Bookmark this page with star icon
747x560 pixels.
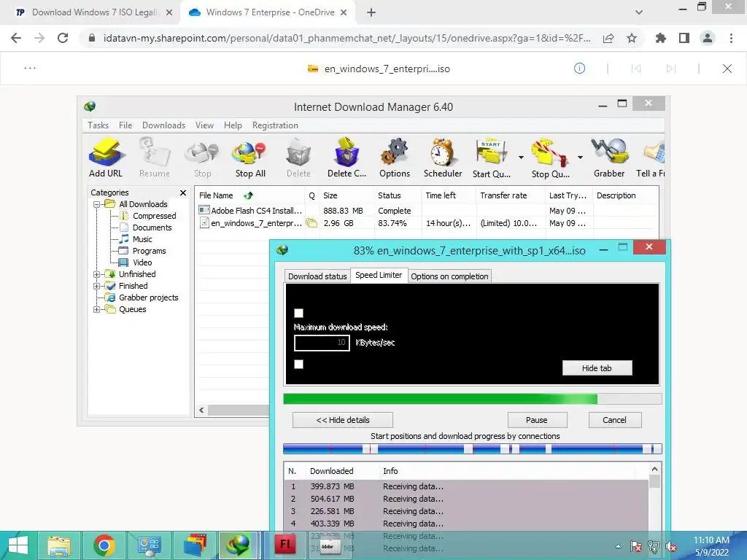tap(632, 38)
